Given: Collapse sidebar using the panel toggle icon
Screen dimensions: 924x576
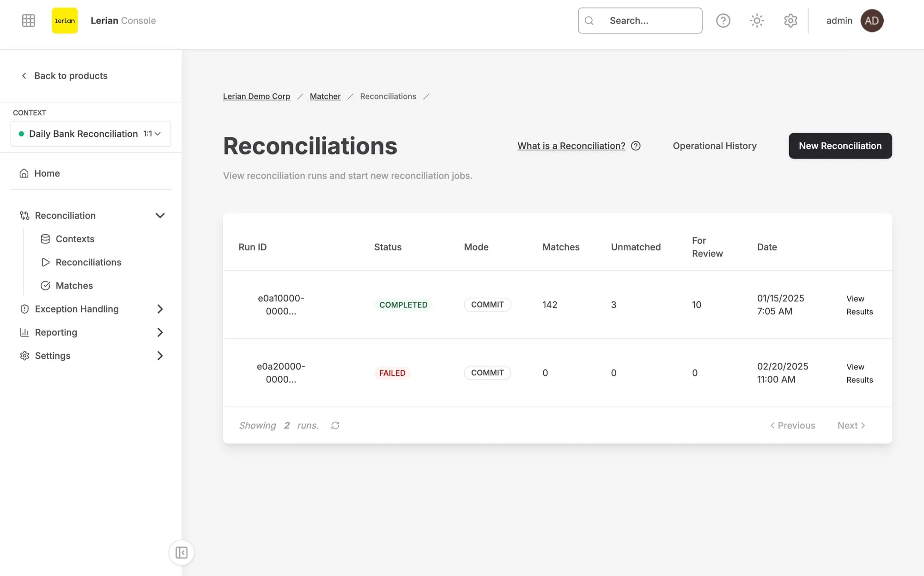Looking at the screenshot, I should click(181, 552).
